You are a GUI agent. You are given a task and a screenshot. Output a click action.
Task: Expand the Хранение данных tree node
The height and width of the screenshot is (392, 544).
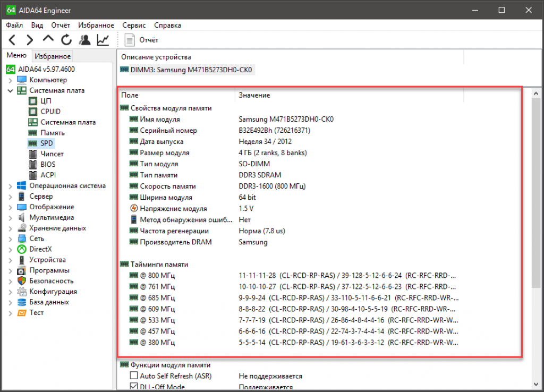pyautogui.click(x=10, y=228)
